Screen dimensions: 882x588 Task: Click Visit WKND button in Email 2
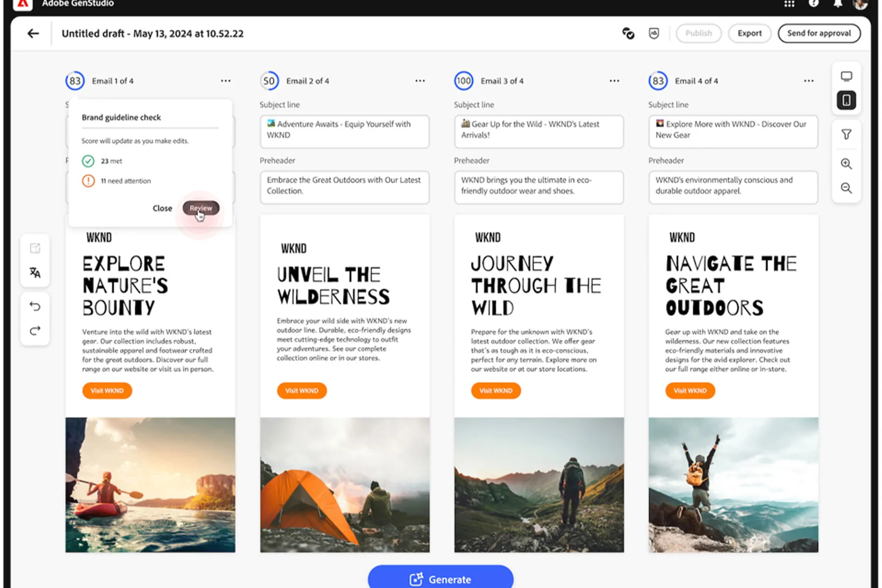pos(301,391)
